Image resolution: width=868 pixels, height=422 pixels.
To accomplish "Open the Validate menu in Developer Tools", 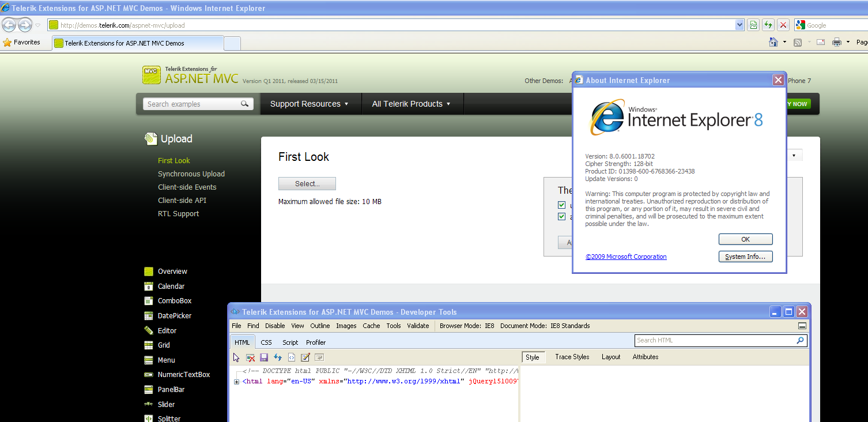I will coord(418,326).
